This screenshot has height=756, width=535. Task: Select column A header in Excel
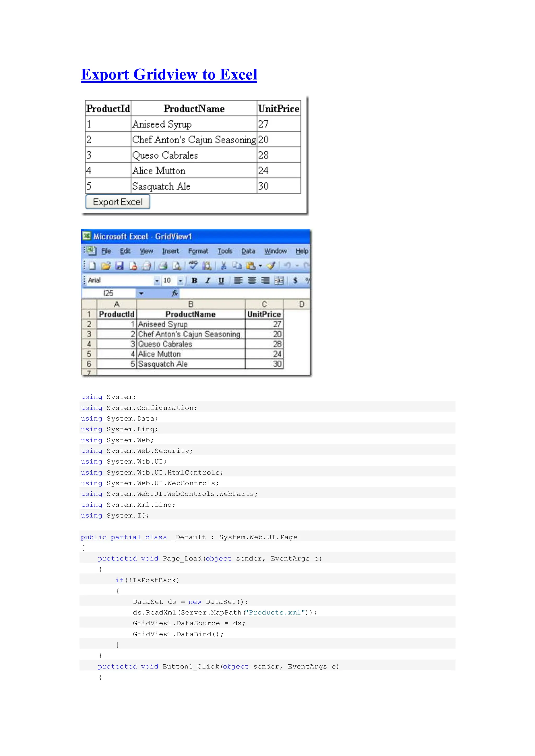pos(117,304)
